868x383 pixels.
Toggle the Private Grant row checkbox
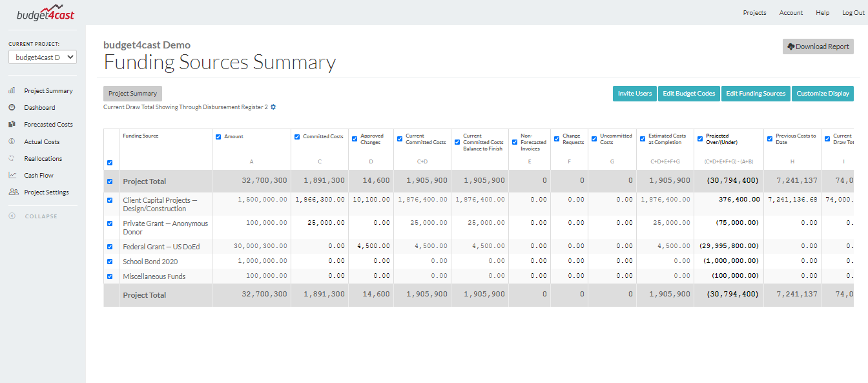109,223
